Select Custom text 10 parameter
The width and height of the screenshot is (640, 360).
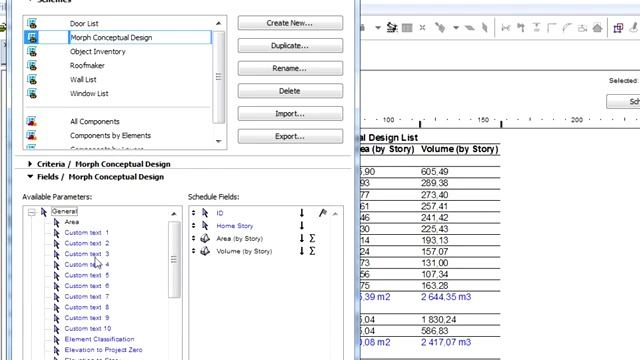point(88,329)
